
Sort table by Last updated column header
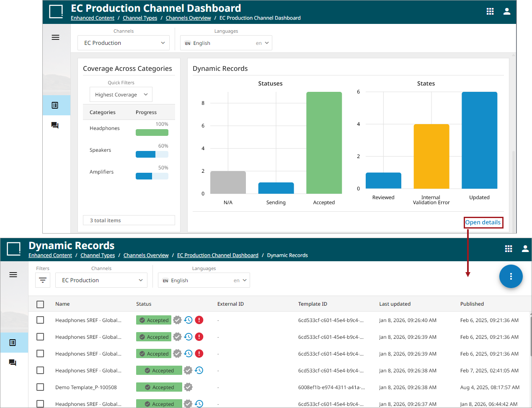pos(395,304)
